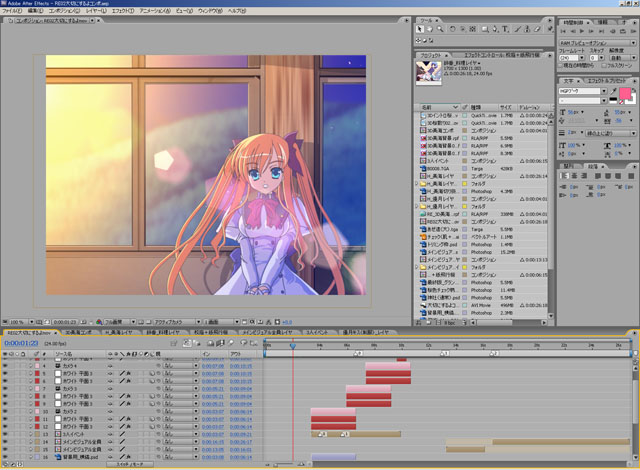Select the Type text tool

505,29
